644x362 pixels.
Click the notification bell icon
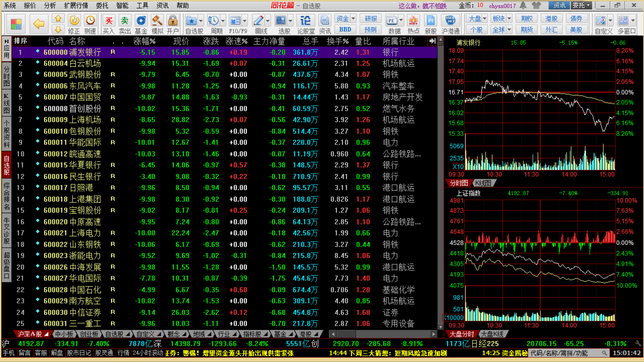(x=523, y=5)
